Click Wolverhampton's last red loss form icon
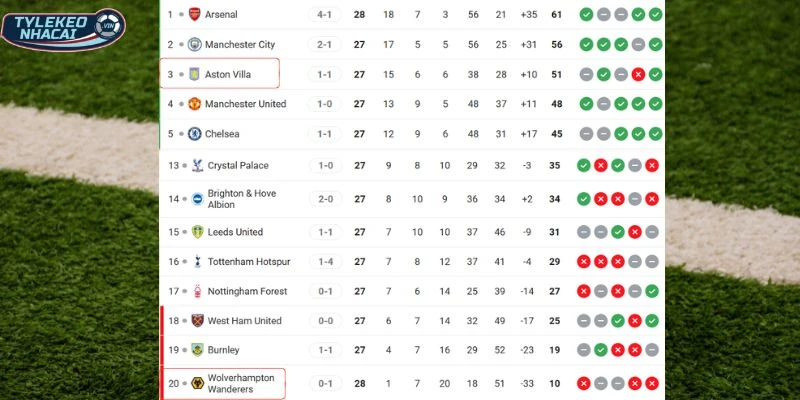The height and width of the screenshot is (400, 800). click(653, 383)
